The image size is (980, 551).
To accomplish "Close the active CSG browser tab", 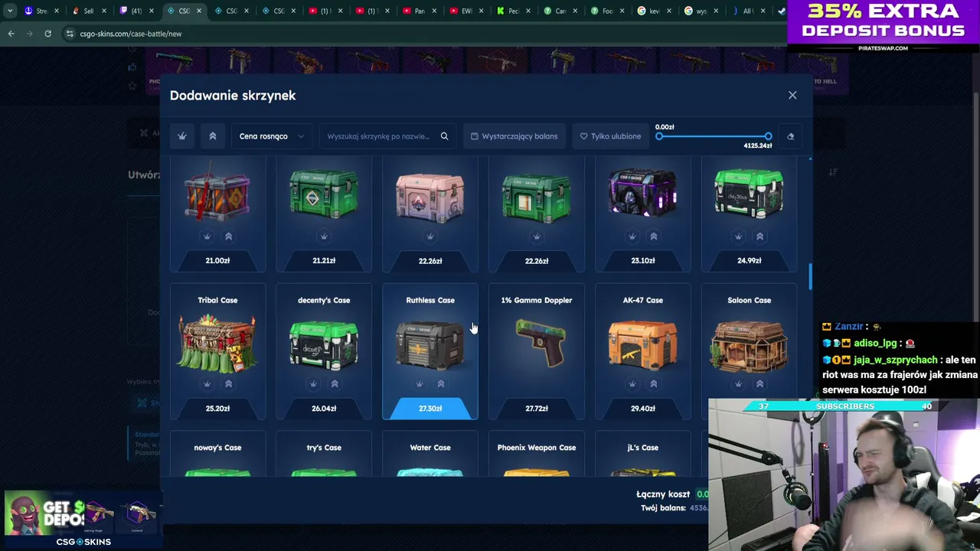I will pos(200,11).
